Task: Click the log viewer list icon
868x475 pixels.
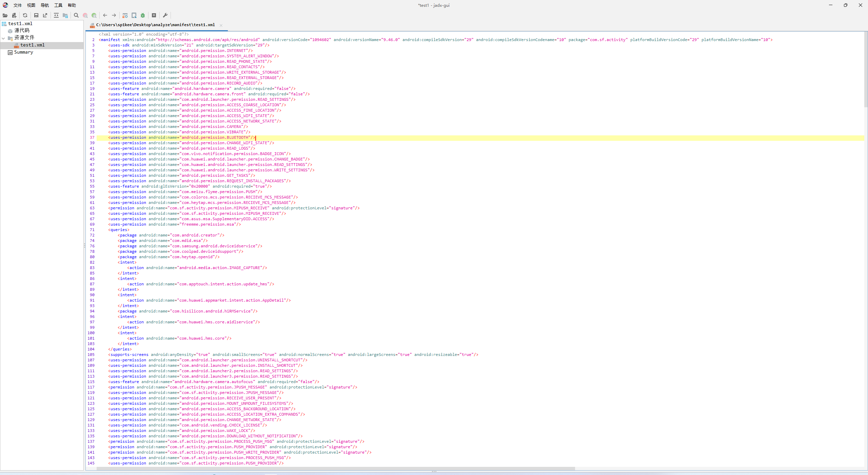Action: click(x=154, y=15)
